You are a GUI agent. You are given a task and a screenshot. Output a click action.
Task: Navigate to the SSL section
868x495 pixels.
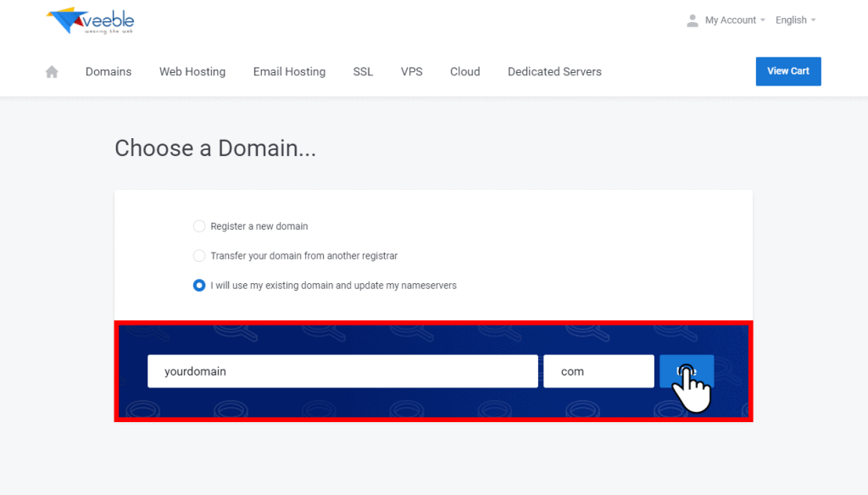point(363,71)
